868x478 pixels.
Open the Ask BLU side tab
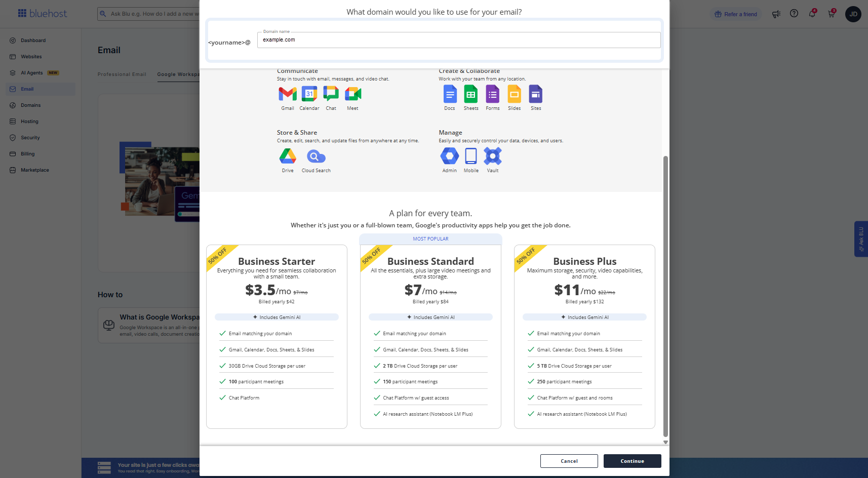click(x=861, y=239)
